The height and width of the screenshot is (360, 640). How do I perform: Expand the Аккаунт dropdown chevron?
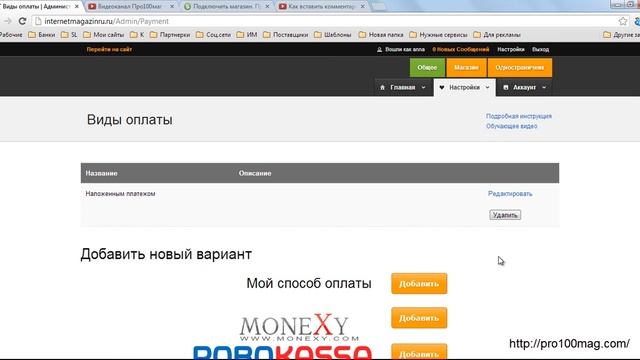544,87
